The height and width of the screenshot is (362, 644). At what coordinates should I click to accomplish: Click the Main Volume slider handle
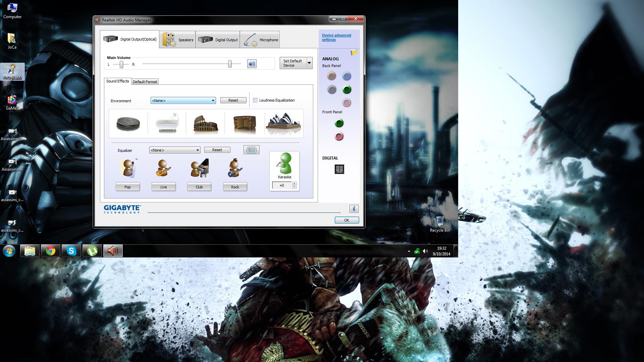[230, 64]
